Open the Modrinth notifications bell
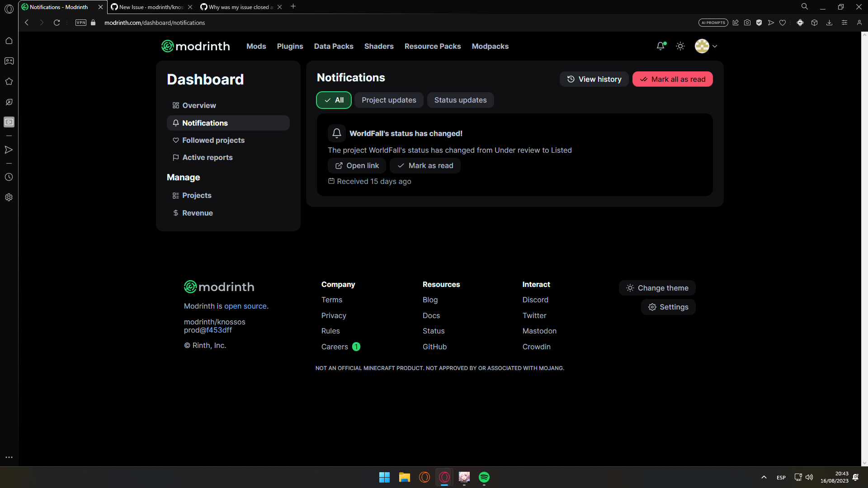 pyautogui.click(x=660, y=46)
